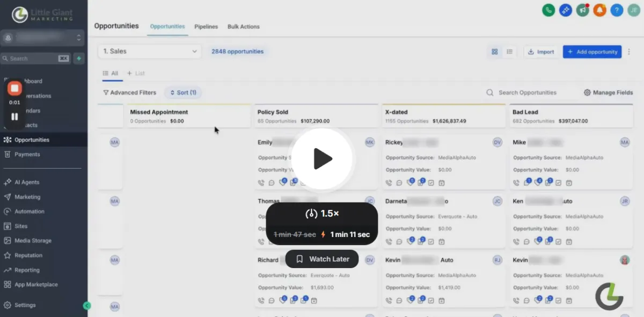
Task: Click the JC owner avatar on Darneta's card
Action: [497, 201]
